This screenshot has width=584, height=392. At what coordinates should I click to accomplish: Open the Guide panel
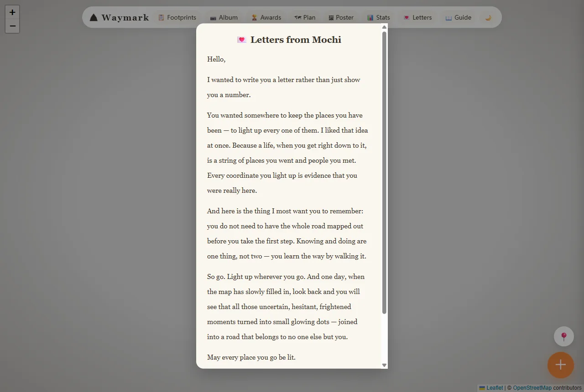tap(458, 17)
